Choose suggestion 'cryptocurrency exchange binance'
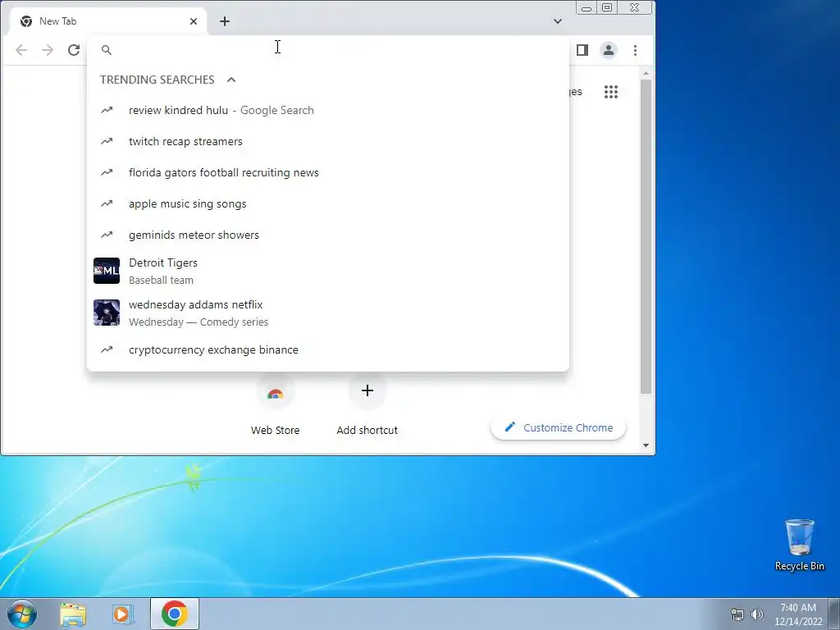The image size is (840, 630). 328,349
